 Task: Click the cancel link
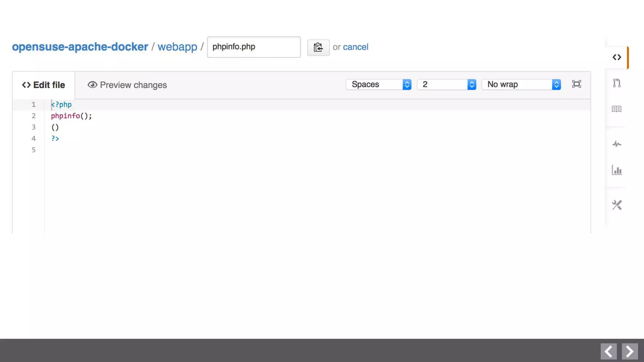355,47
